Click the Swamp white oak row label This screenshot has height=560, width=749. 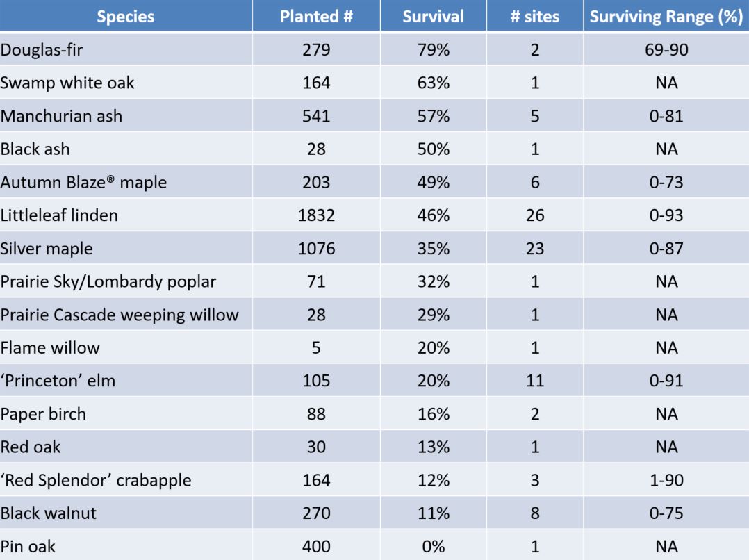(x=67, y=83)
